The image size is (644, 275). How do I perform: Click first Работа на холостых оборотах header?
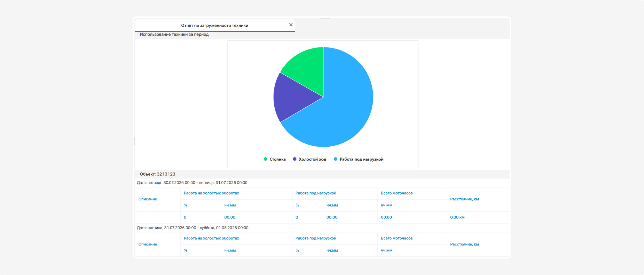pyautogui.click(x=211, y=193)
